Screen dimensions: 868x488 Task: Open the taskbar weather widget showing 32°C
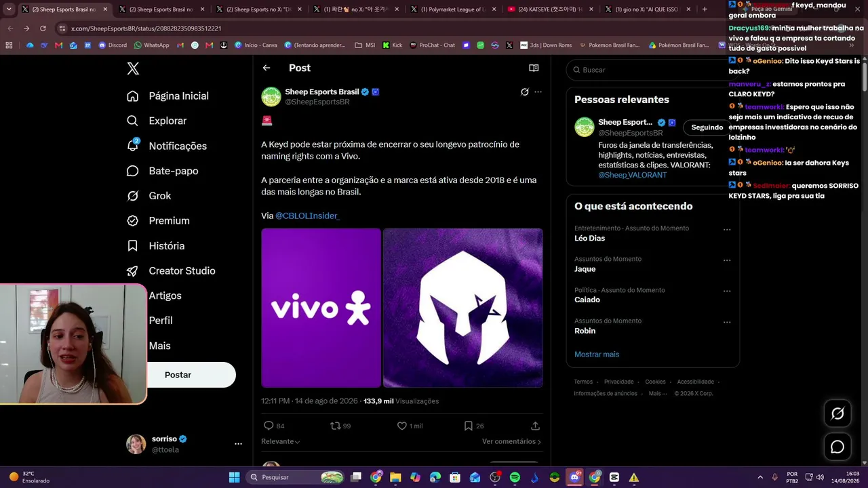click(28, 477)
